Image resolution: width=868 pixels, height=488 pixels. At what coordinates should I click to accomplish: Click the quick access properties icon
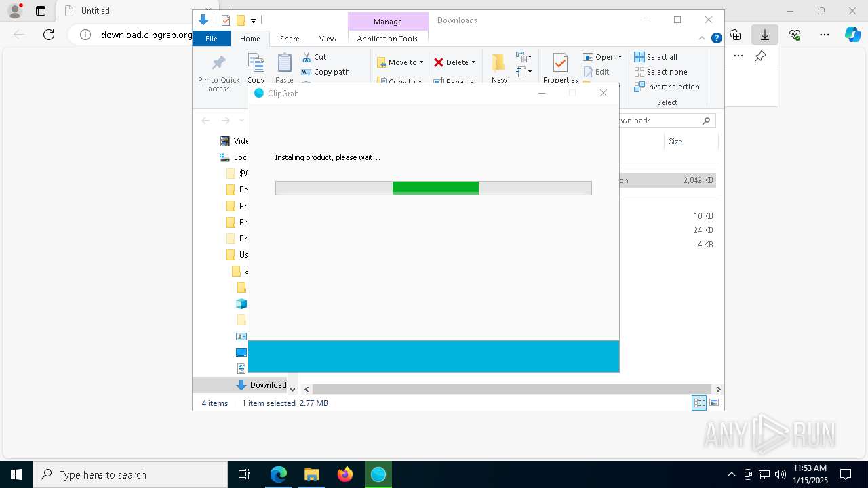[226, 20]
